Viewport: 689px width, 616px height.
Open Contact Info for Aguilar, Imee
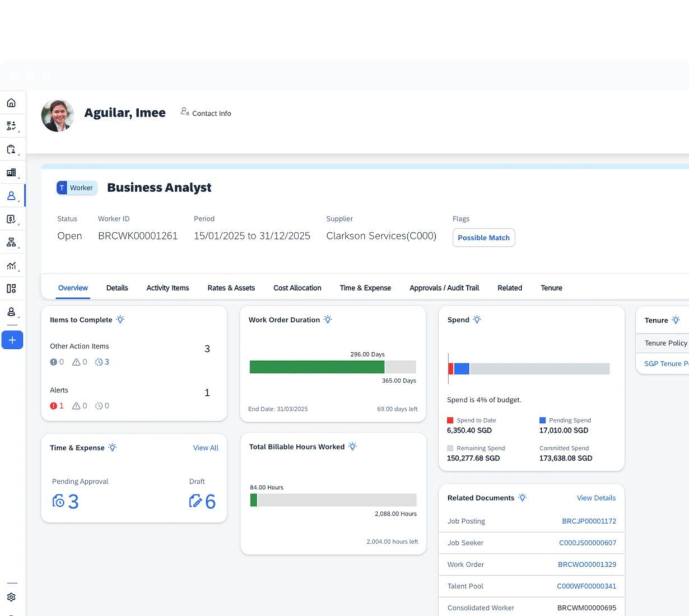click(206, 113)
